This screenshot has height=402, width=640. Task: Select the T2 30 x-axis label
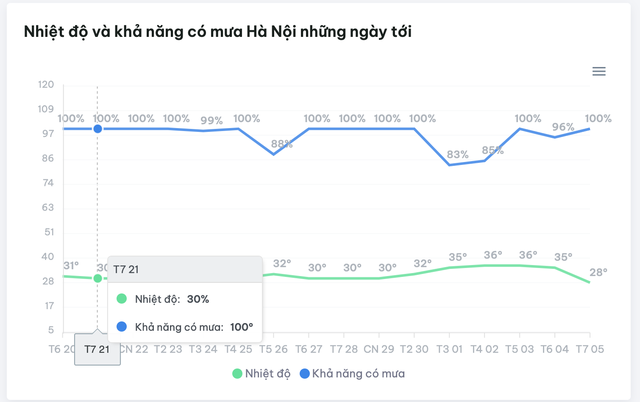(x=414, y=349)
